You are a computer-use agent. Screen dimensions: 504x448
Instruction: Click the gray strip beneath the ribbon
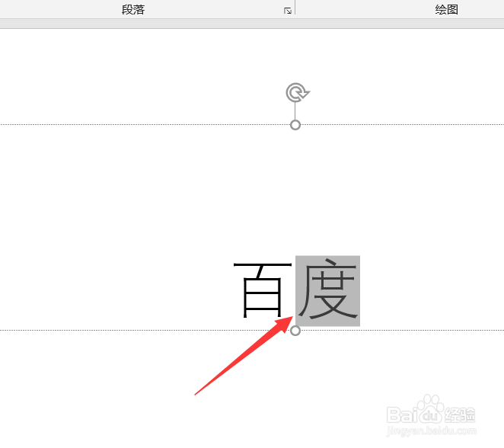click(252, 24)
